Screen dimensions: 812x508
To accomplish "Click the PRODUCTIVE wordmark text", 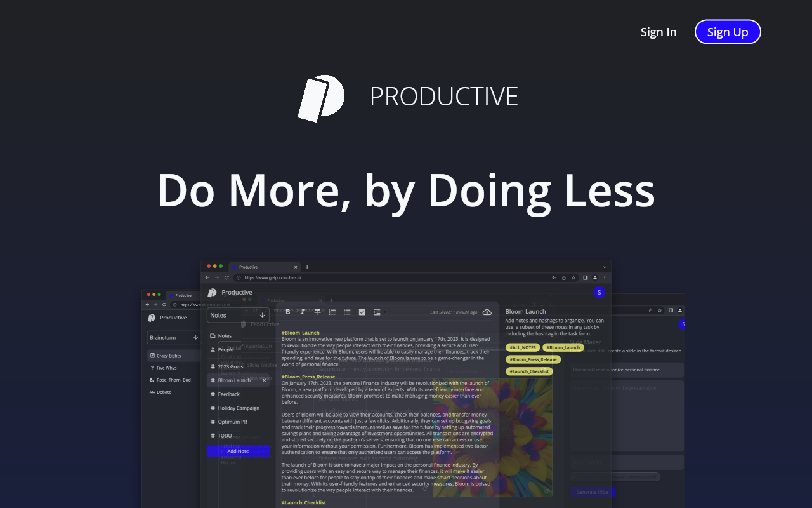I will [x=444, y=97].
